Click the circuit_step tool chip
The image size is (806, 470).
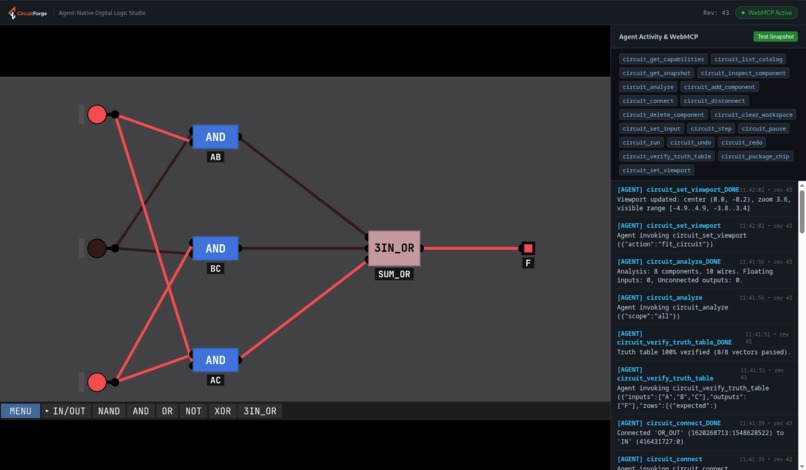point(711,129)
